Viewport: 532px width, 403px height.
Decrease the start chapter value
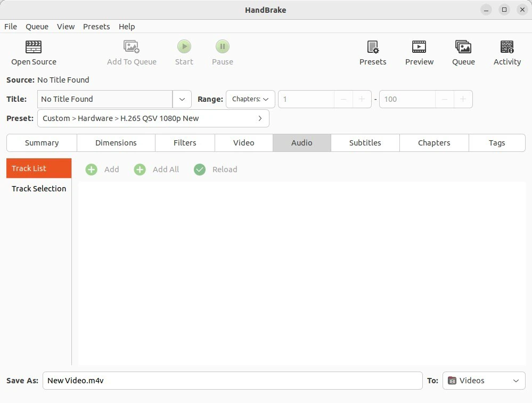click(343, 99)
